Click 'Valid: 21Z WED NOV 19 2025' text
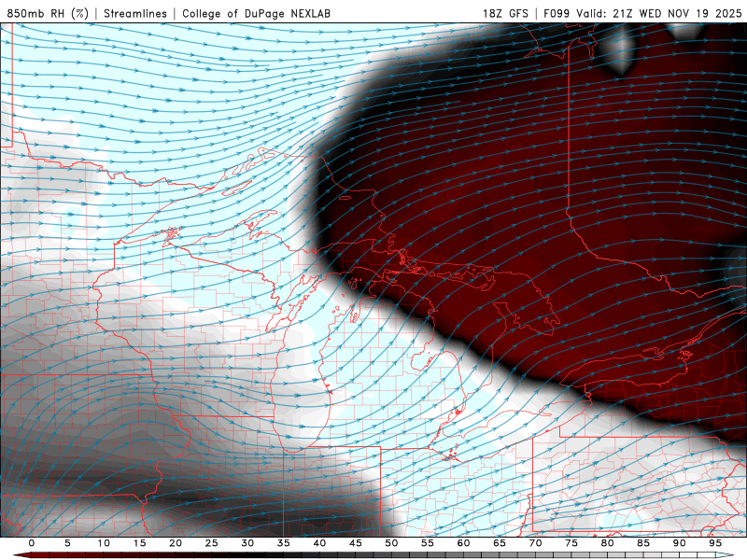The width and height of the screenshot is (747, 560). point(659,13)
